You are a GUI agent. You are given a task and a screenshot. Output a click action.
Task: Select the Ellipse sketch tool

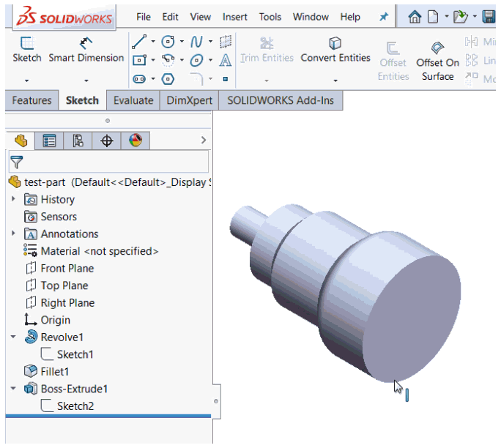(x=196, y=60)
